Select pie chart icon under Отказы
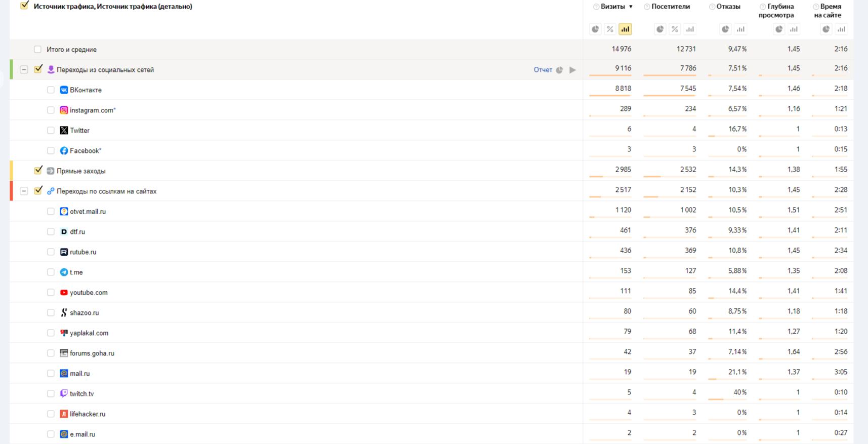 pos(725,29)
